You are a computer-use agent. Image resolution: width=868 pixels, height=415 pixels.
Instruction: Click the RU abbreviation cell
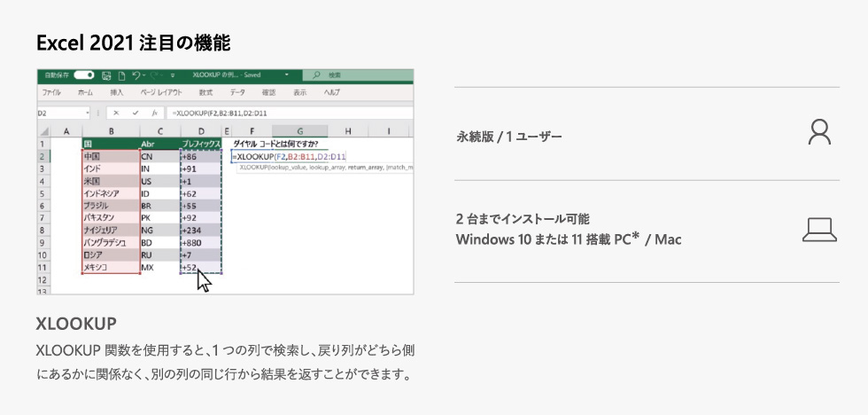click(x=159, y=254)
